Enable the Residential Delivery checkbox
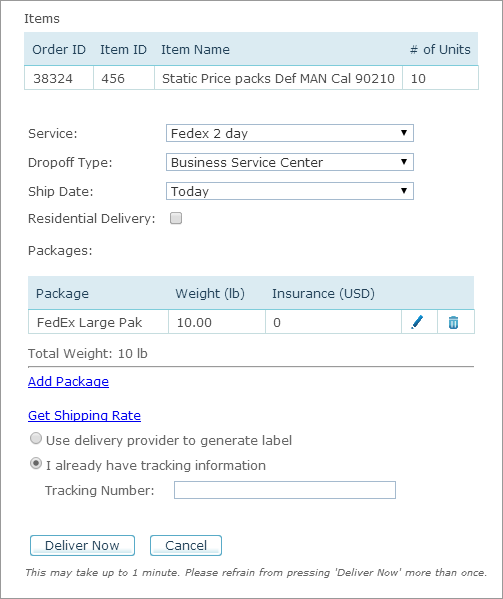The width and height of the screenshot is (503, 599). click(x=176, y=218)
